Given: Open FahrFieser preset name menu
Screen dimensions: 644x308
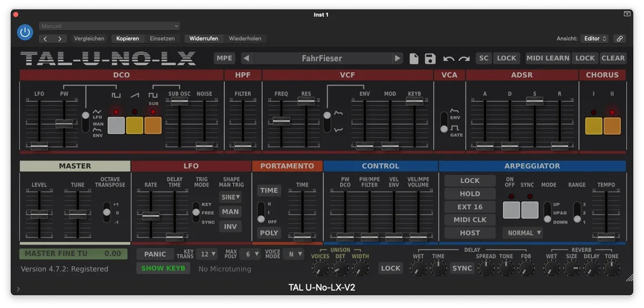Looking at the screenshot, I should pos(322,59).
